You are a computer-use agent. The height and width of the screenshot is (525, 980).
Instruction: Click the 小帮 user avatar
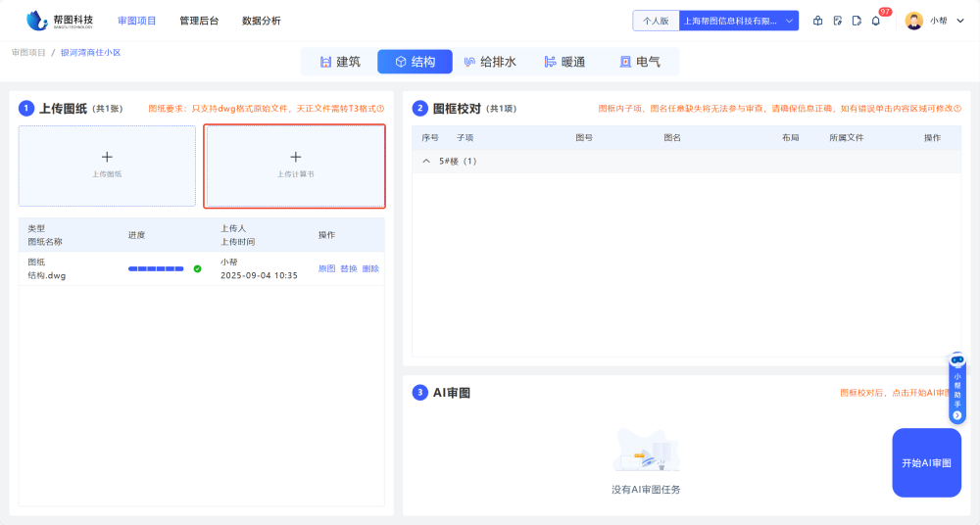click(913, 21)
